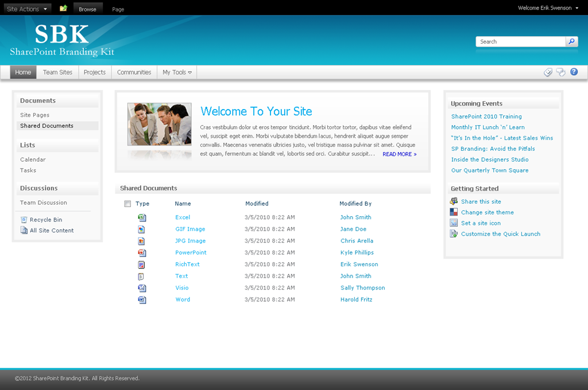The width and height of the screenshot is (588, 390).
Task: Open the Projects navigation item
Action: (95, 72)
